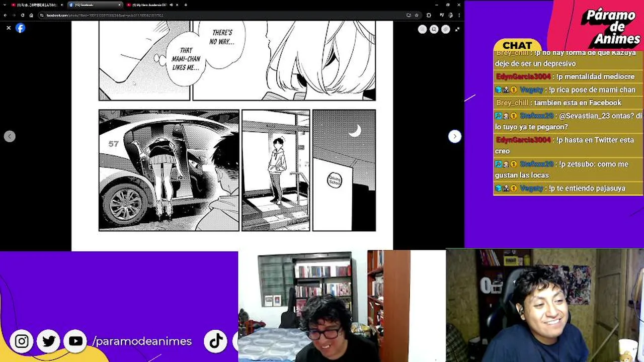Close the Facebook browser tab
Image resolution: width=644 pixels, height=362 pixels.
tap(120, 5)
